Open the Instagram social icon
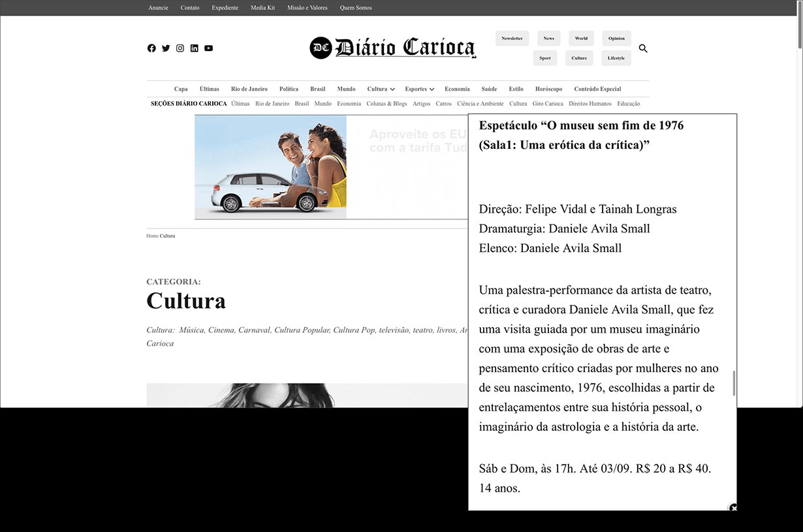Screen dimensions: 803x532 tap(180, 48)
